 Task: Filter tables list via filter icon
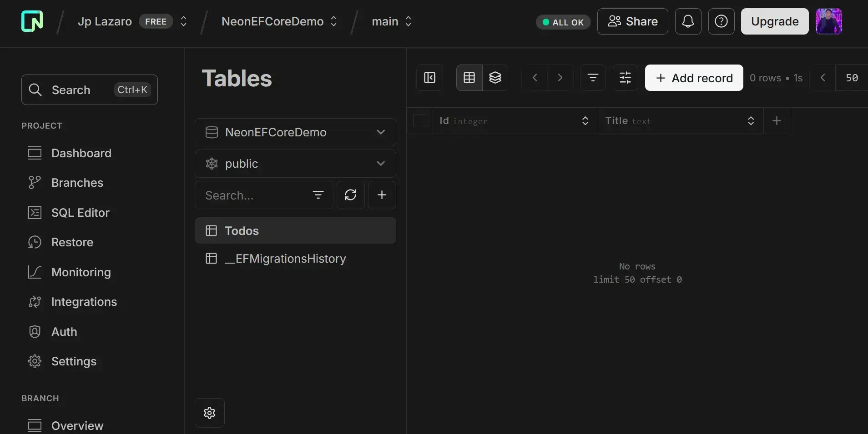318,195
